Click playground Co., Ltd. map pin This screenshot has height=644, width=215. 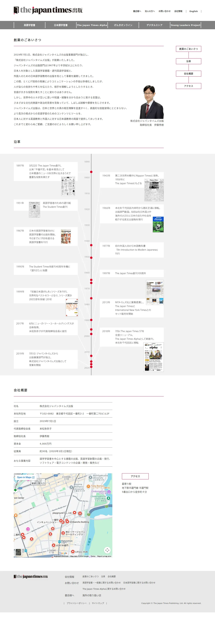tap(74, 512)
